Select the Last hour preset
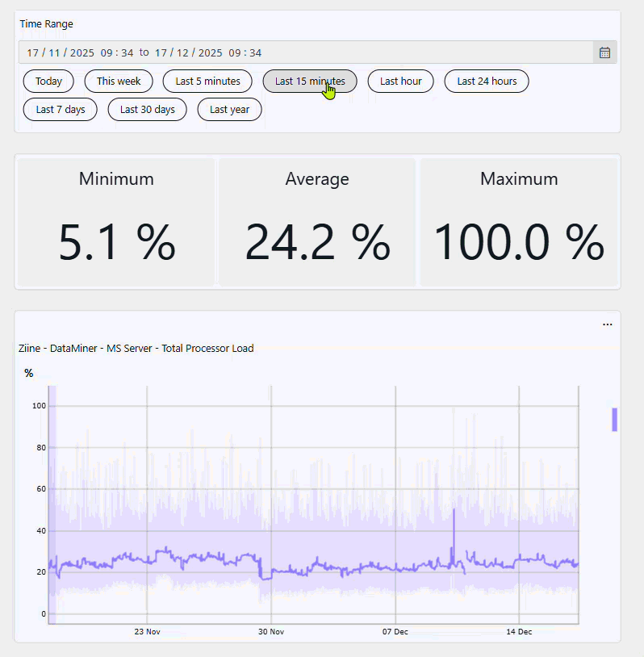 (x=400, y=82)
